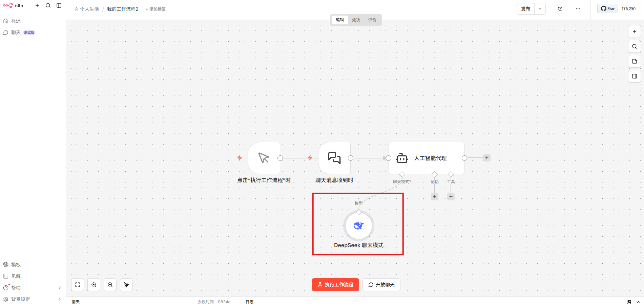This screenshot has height=305, width=644.
Task: Fit workflow to view
Action: point(78,285)
